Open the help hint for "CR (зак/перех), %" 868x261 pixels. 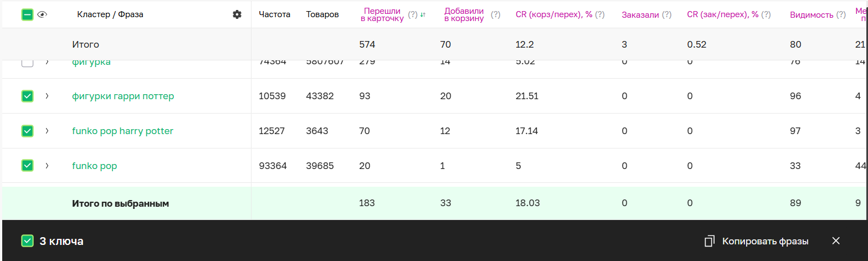coord(766,15)
